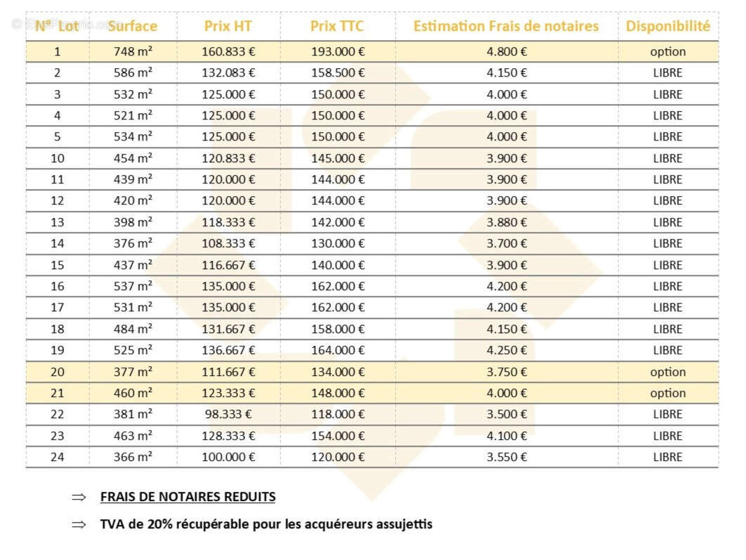746x560 pixels.
Task: Click 'FRAIS DE NOTAIRES REDUITS' underlined text
Action: (x=188, y=497)
